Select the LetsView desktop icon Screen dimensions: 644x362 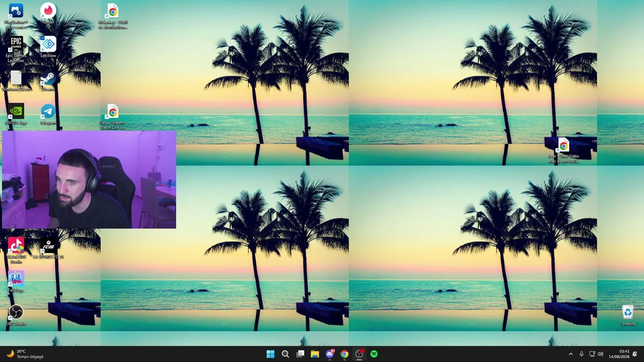(48, 47)
